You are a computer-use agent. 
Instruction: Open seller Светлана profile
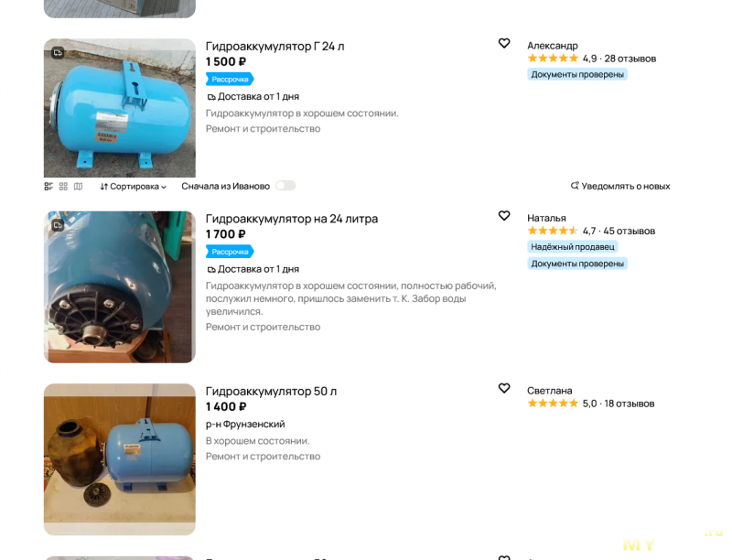click(x=550, y=391)
